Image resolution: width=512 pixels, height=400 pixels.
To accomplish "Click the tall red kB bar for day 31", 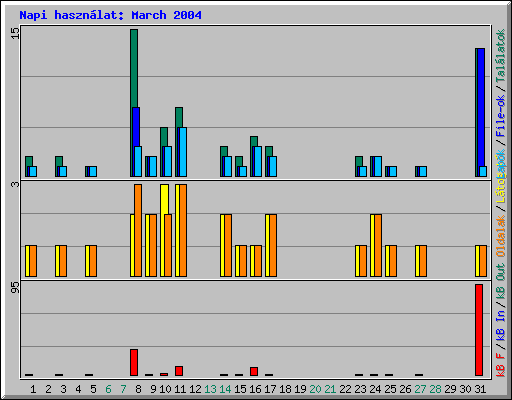I will click(479, 330).
